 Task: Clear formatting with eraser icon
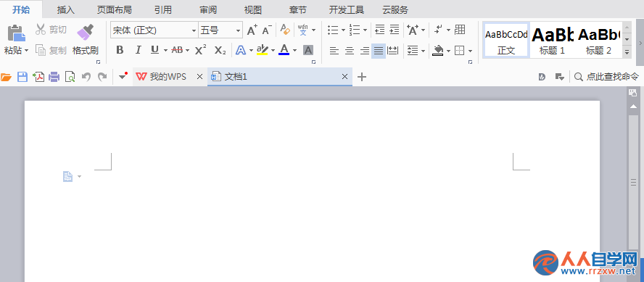(284, 30)
